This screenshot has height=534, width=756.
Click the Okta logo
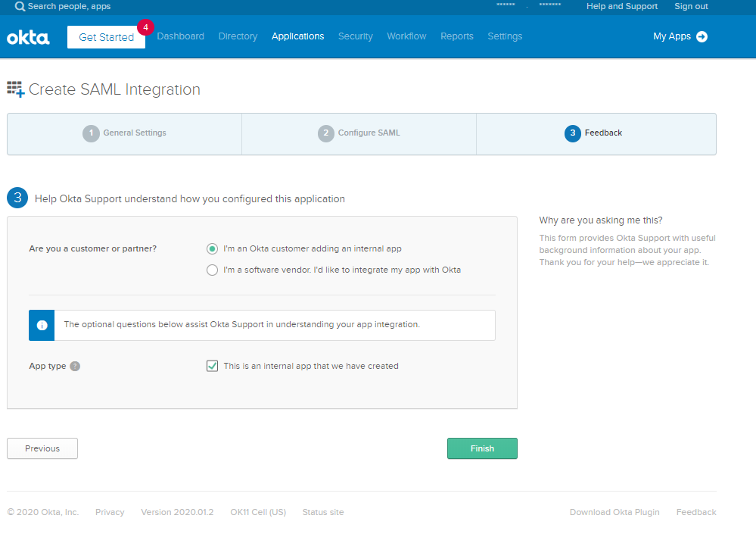(28, 37)
